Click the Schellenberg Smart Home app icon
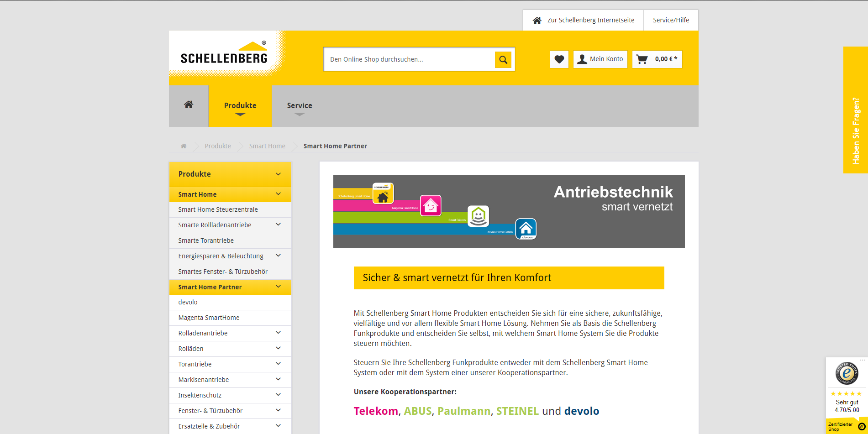The image size is (868, 434). (383, 193)
